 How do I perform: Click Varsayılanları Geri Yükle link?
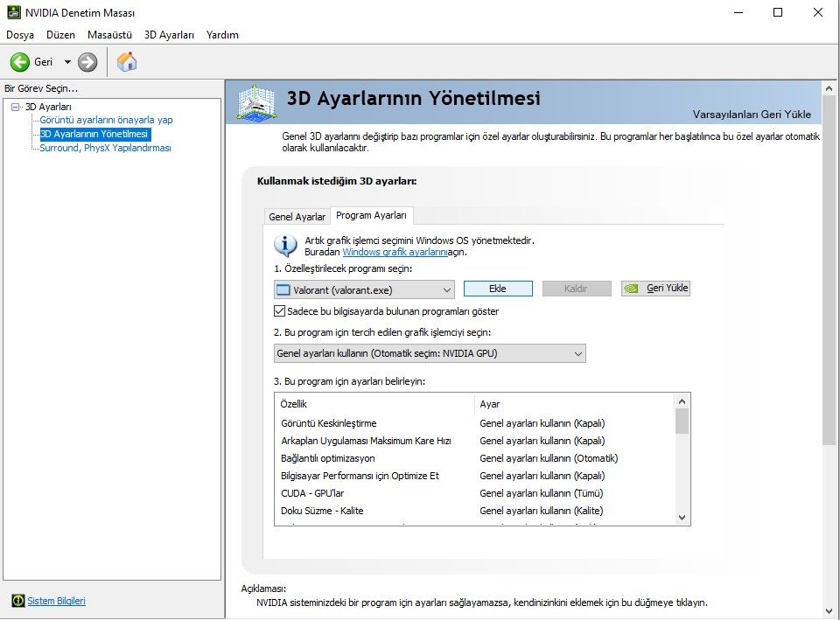click(x=752, y=114)
